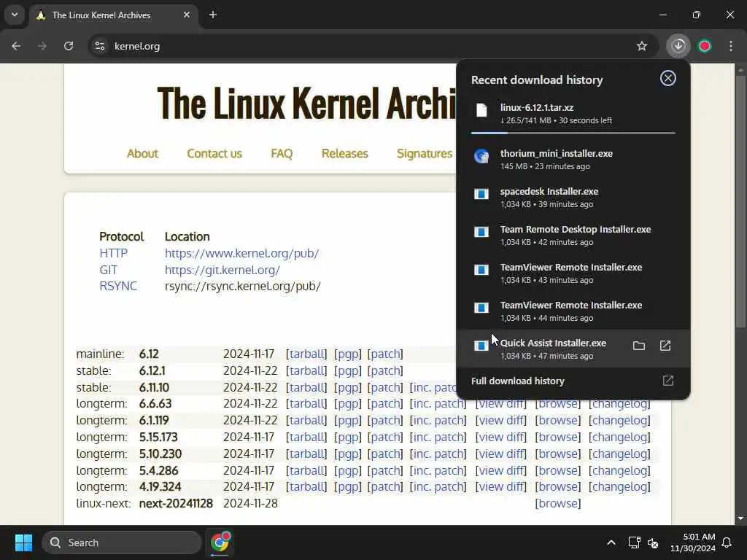This screenshot has width=747, height=560.
Task: Bookmark this page with star icon
Action: 642,46
